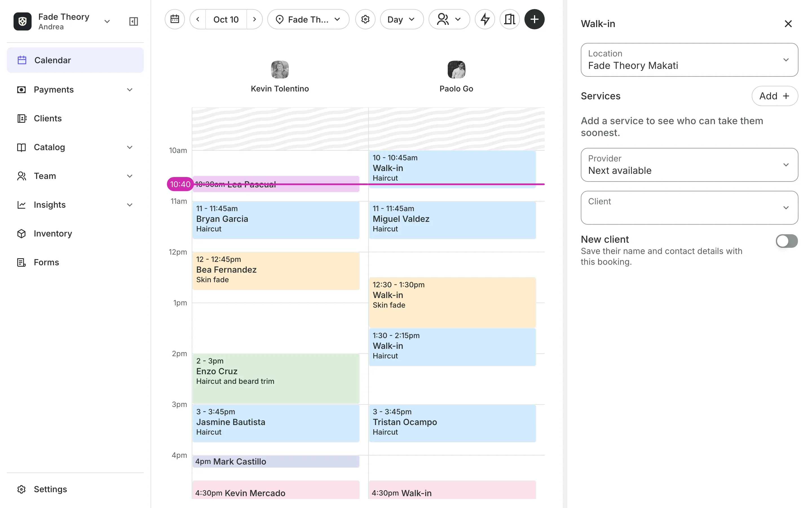The height and width of the screenshot is (508, 812).
Task: Collapse the sidebar panel icon
Action: coord(134,21)
